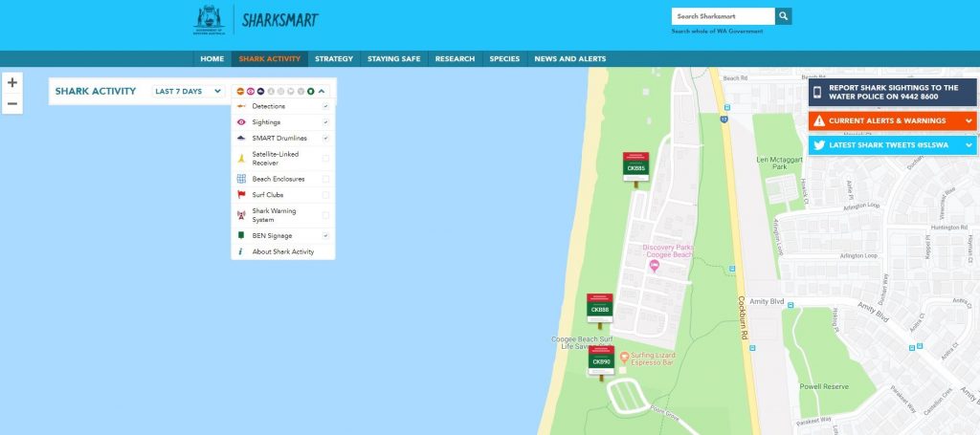Open the Strategy menu item
980x435 pixels.
(334, 58)
